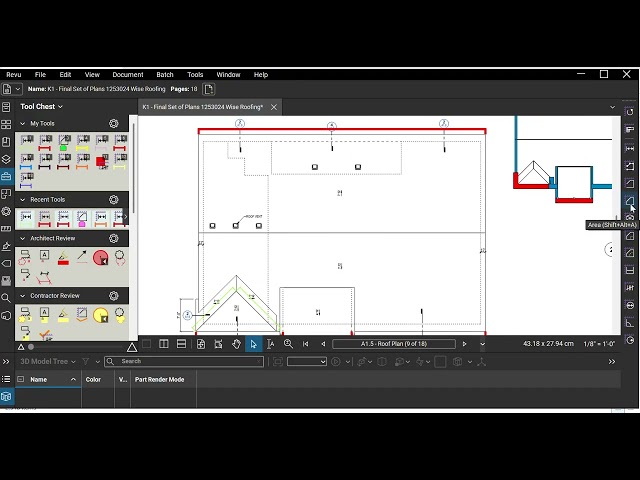Select red circle stamp in Architect Review
The width and height of the screenshot is (640, 480).
[x=101, y=258]
